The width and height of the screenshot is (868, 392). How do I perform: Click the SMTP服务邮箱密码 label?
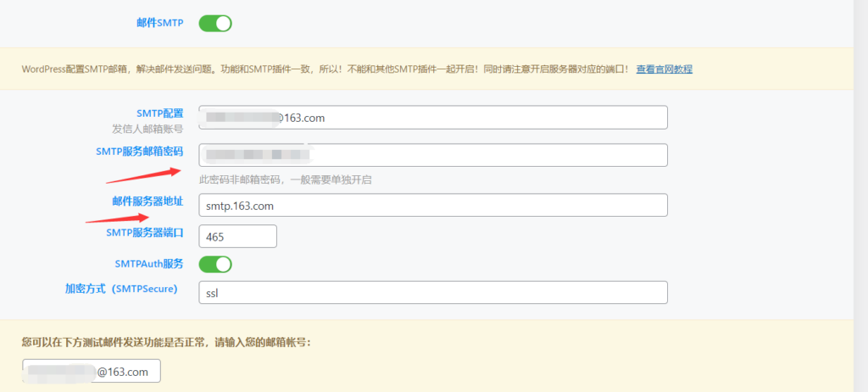pos(140,151)
